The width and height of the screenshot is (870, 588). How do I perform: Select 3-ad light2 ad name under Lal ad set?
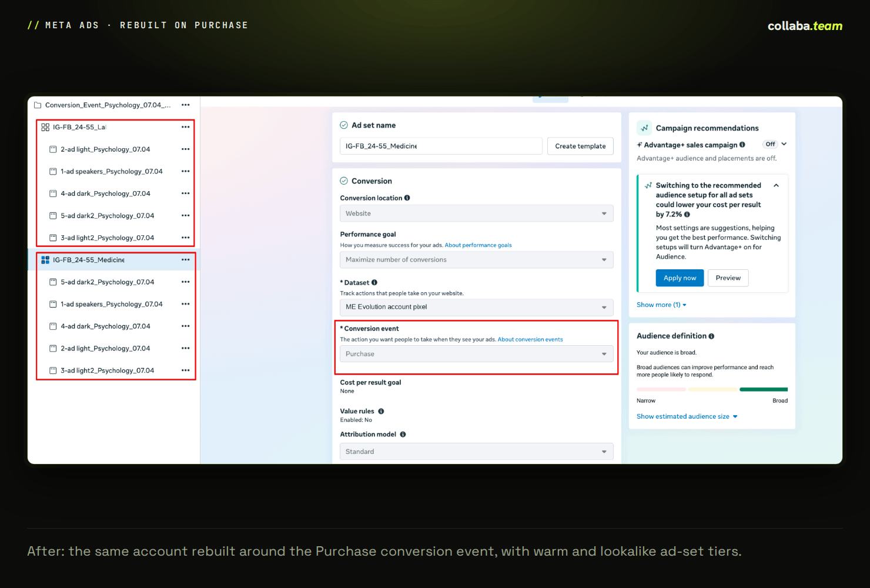click(x=108, y=238)
